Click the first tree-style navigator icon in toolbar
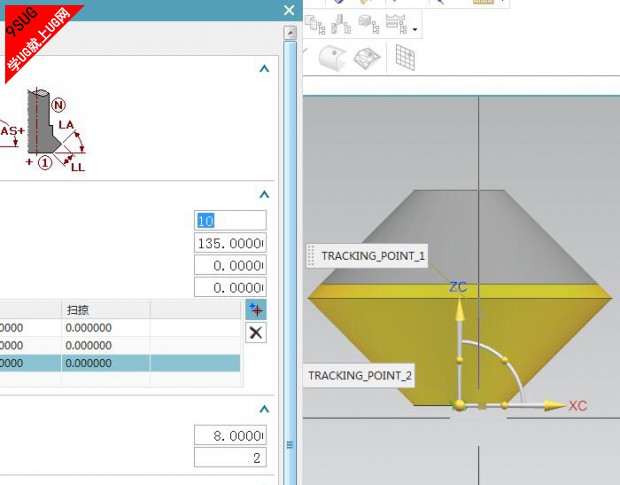Image resolution: width=620 pixels, height=485 pixels. (315, 25)
